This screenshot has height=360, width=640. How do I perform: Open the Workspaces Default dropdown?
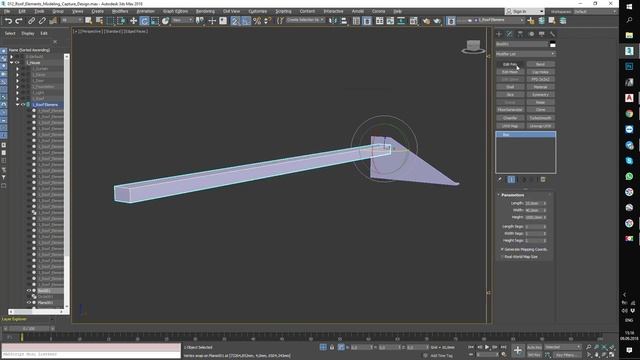[595, 11]
